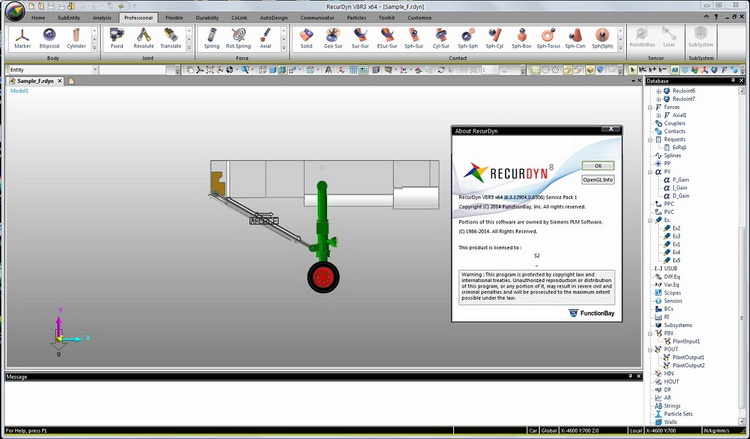This screenshot has width=750, height=439.
Task: Click the N/kg/mm/s units in status bar
Action: 715,431
